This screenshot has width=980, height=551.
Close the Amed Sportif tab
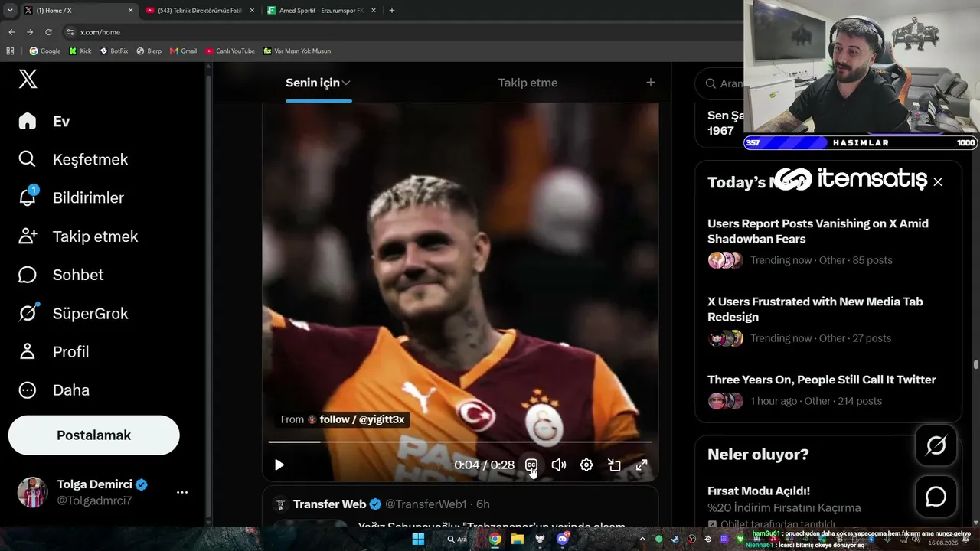[373, 11]
